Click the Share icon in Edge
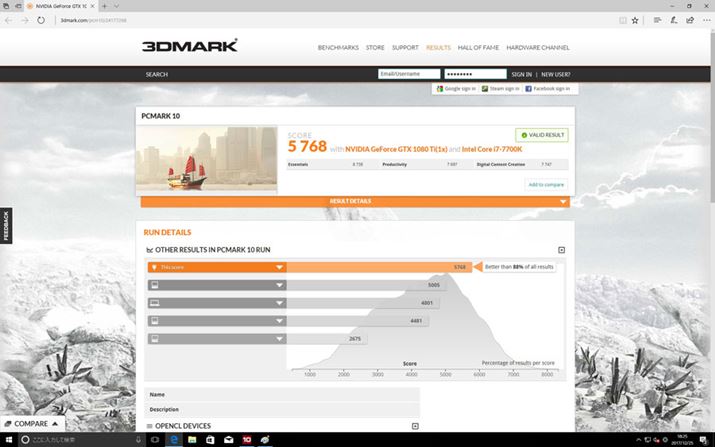 [690, 21]
